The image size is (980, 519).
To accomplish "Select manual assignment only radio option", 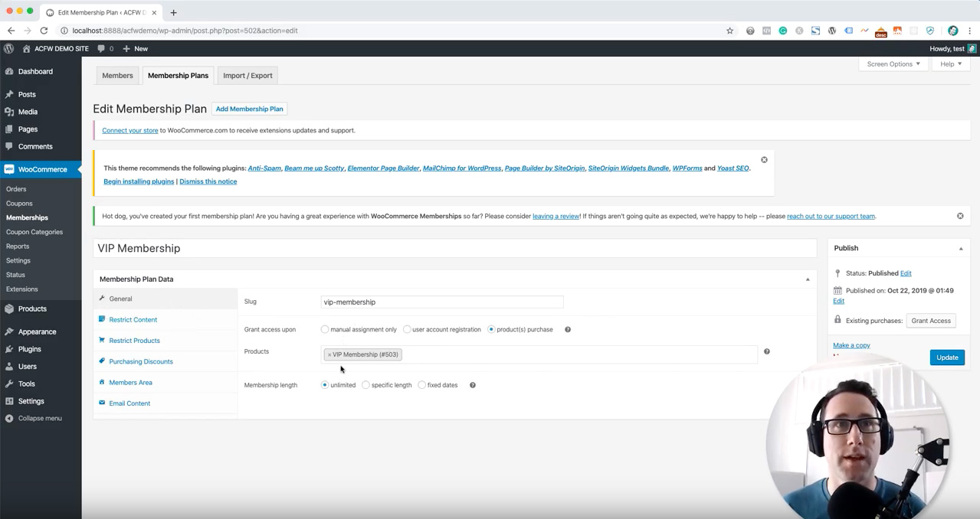I will (x=325, y=329).
